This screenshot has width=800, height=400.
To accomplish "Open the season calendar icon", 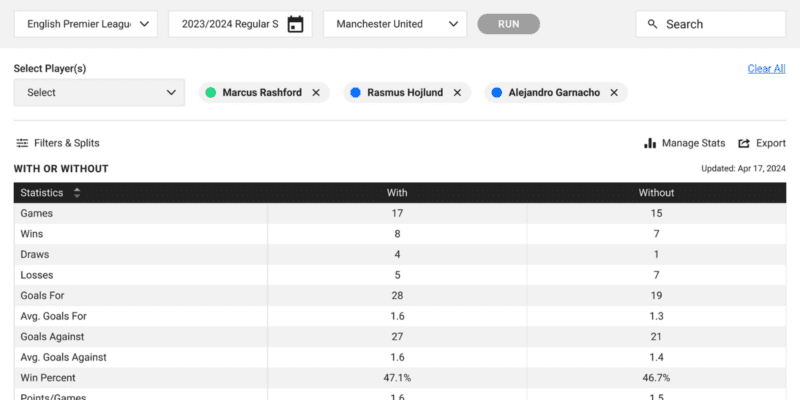I will (x=295, y=24).
